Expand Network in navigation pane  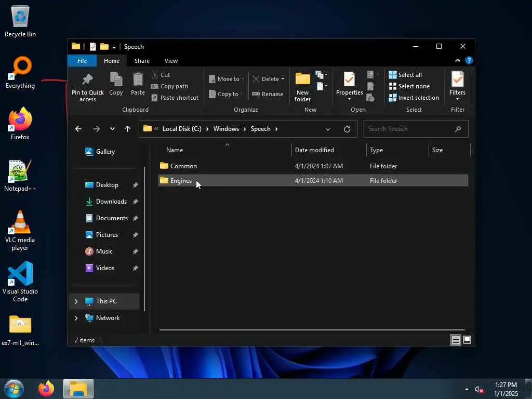[x=76, y=318]
